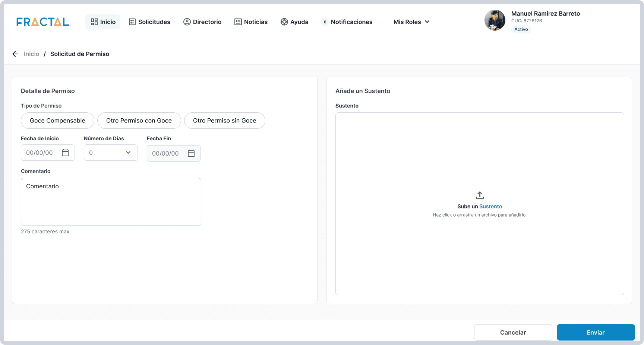
Task: Click the Fecha de Inicio date field
Action: tap(48, 153)
